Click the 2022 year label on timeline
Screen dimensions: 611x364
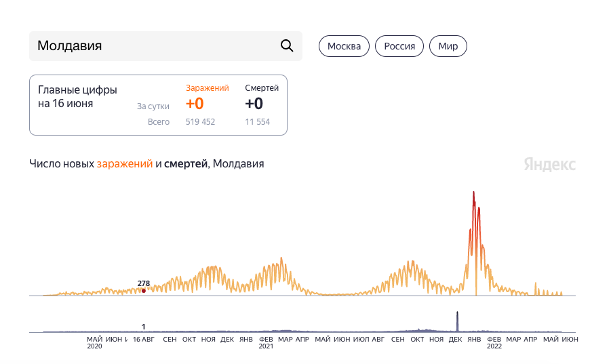coord(494,346)
